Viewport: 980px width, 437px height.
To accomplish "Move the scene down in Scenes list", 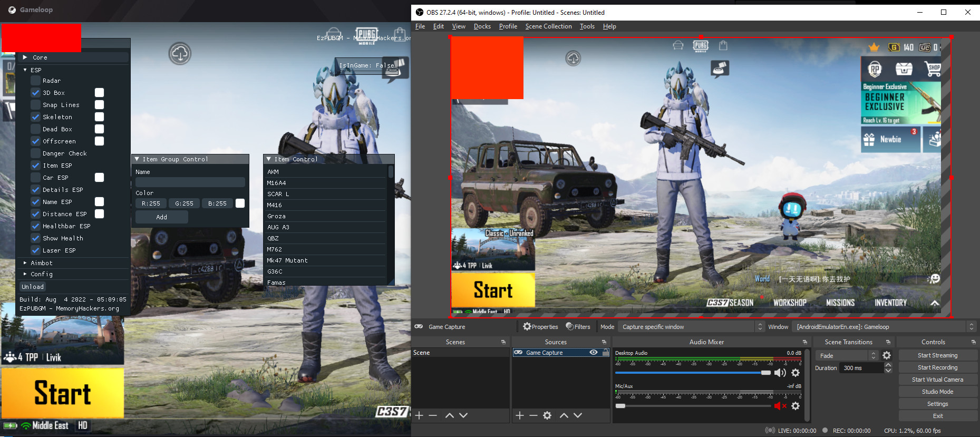I will coord(463,415).
